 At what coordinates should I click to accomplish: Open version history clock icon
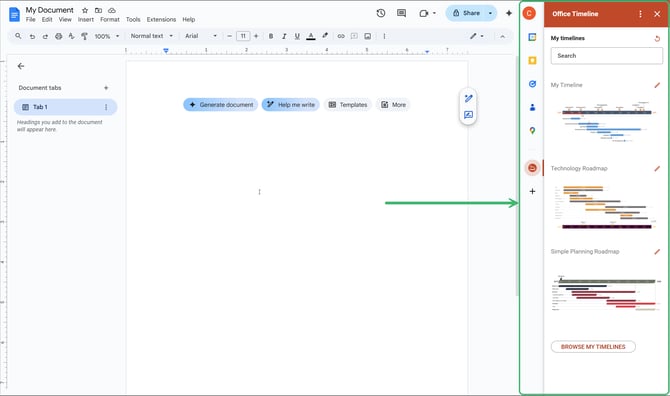pos(381,13)
